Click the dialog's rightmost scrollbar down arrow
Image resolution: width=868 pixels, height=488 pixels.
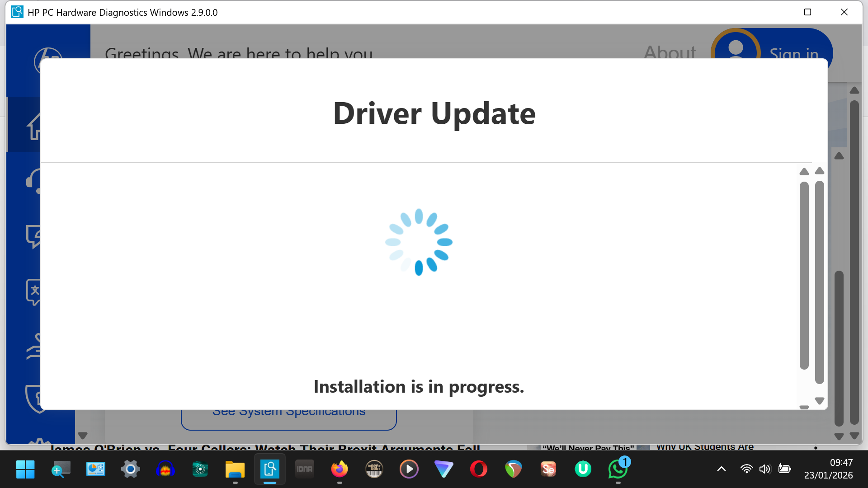point(820,401)
